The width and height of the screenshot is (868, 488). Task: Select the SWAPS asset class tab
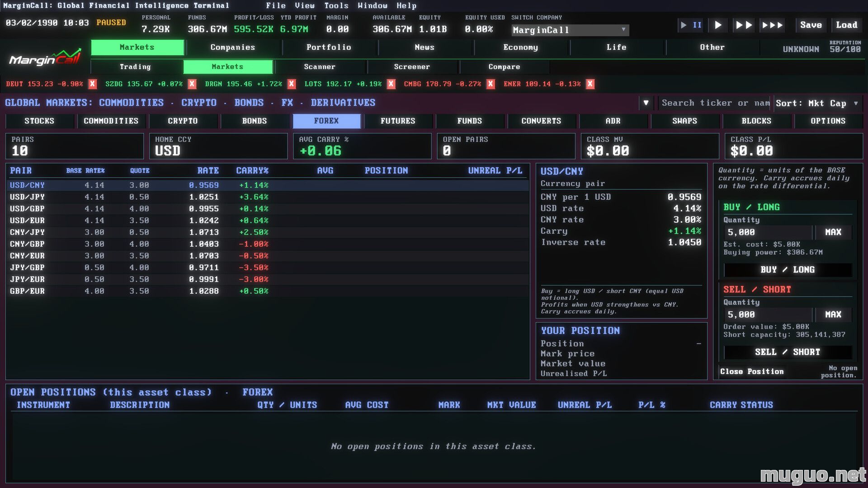(x=684, y=121)
